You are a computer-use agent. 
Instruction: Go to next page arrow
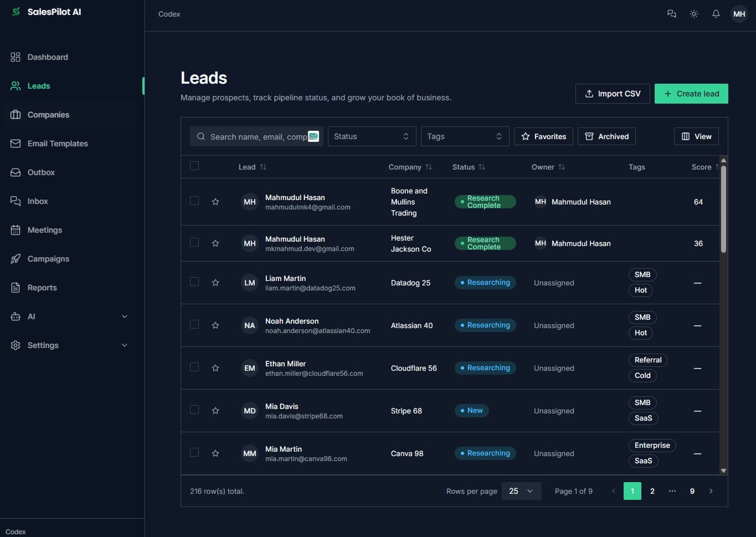711,491
